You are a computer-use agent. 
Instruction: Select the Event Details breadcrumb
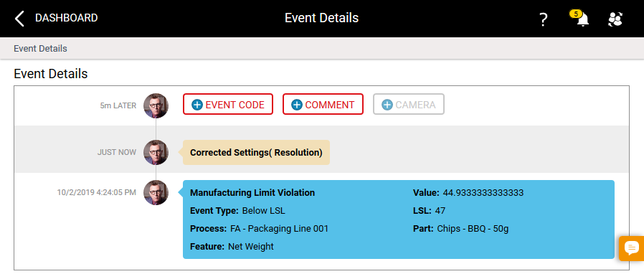[40, 49]
